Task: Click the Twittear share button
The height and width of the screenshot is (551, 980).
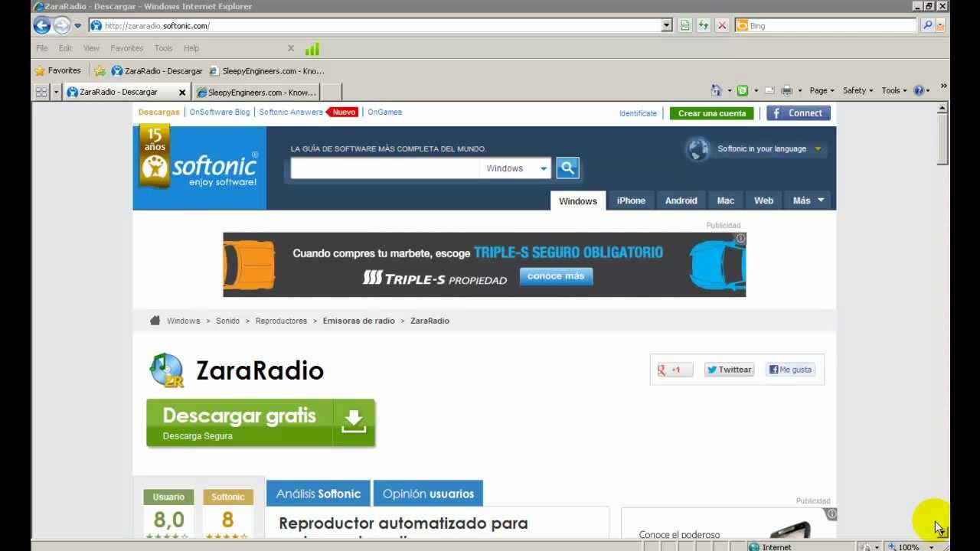Action: 729,370
